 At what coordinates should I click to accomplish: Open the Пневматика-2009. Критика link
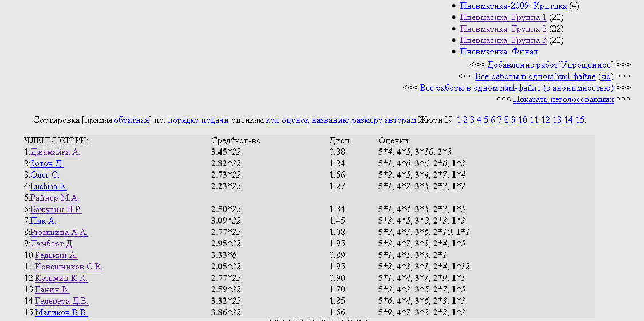tap(513, 6)
